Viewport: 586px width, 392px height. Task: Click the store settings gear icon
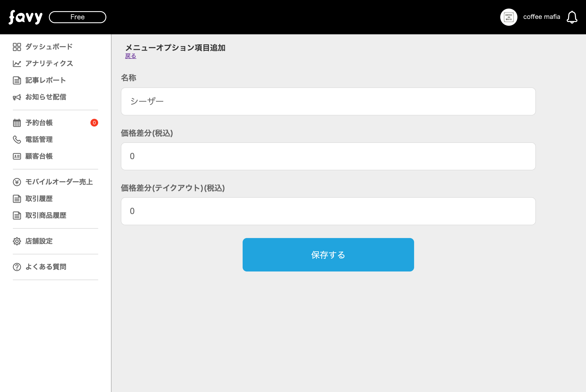point(17,241)
